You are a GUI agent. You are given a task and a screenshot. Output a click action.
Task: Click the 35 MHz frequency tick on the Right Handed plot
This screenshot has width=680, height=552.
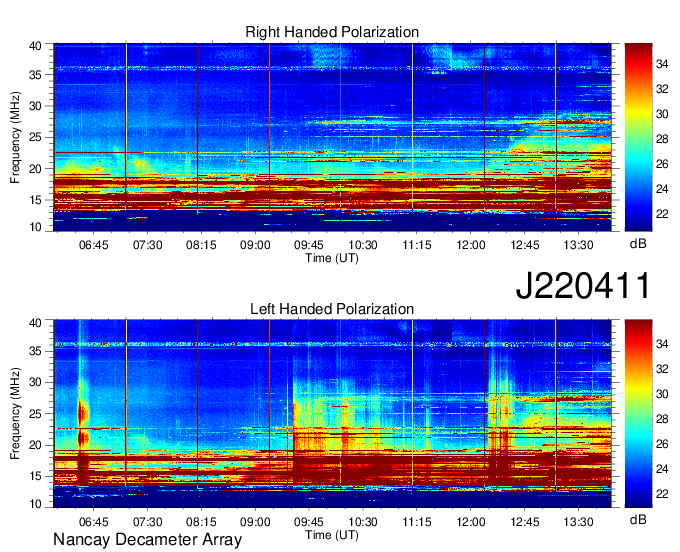click(x=35, y=75)
